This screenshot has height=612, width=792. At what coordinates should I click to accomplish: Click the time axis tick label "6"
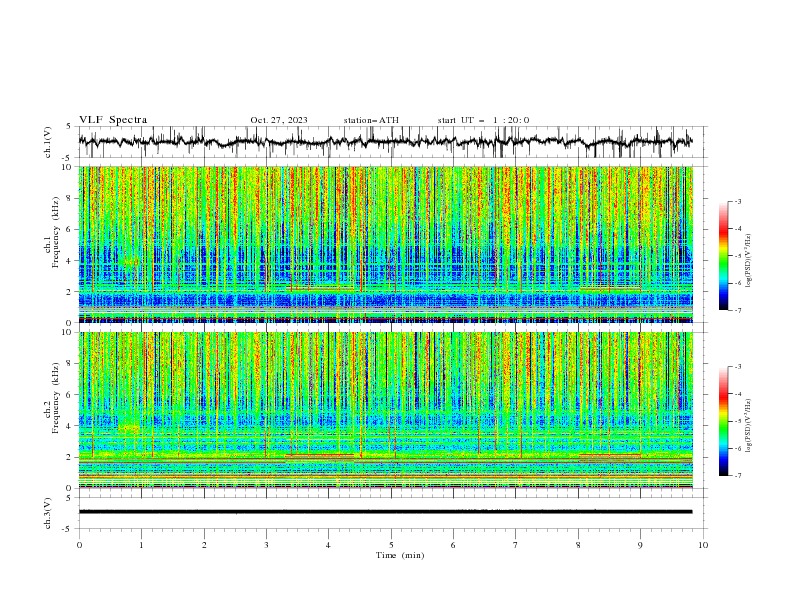[x=453, y=545]
